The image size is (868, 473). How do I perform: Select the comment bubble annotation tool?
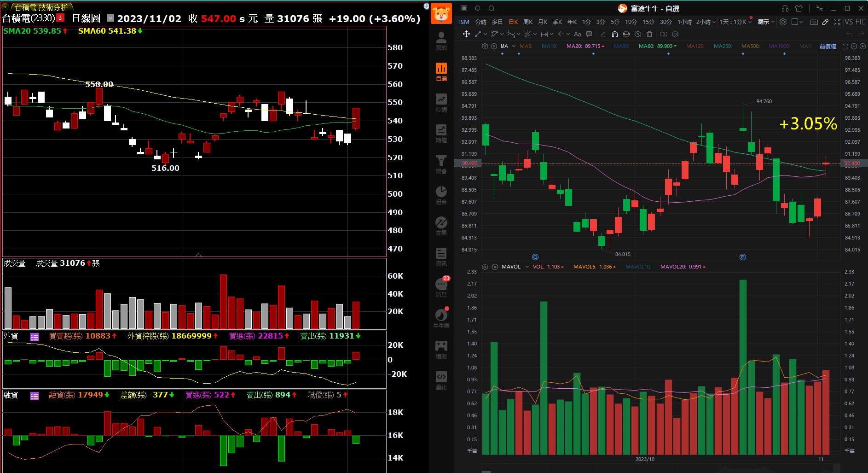(x=589, y=34)
